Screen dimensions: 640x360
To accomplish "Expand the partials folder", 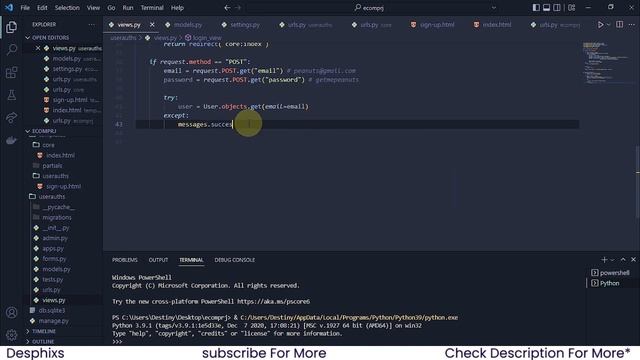I will coord(52,166).
